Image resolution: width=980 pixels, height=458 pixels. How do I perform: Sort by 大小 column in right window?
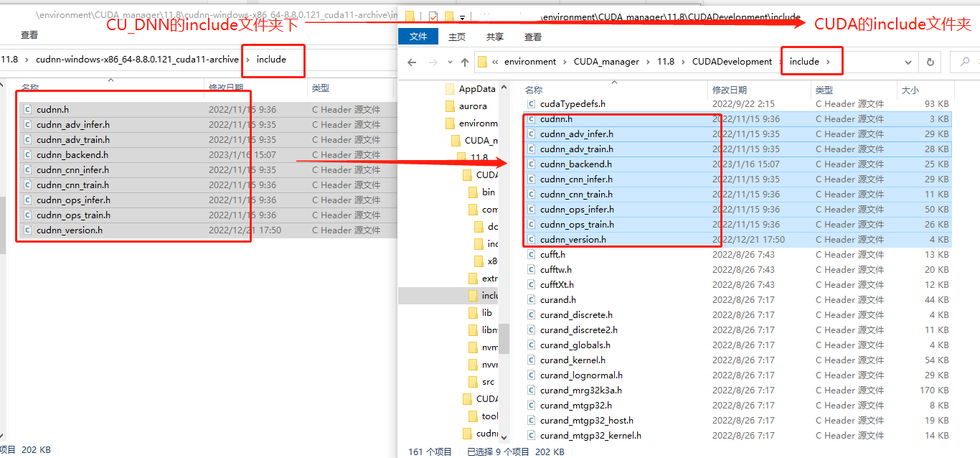coord(910,90)
